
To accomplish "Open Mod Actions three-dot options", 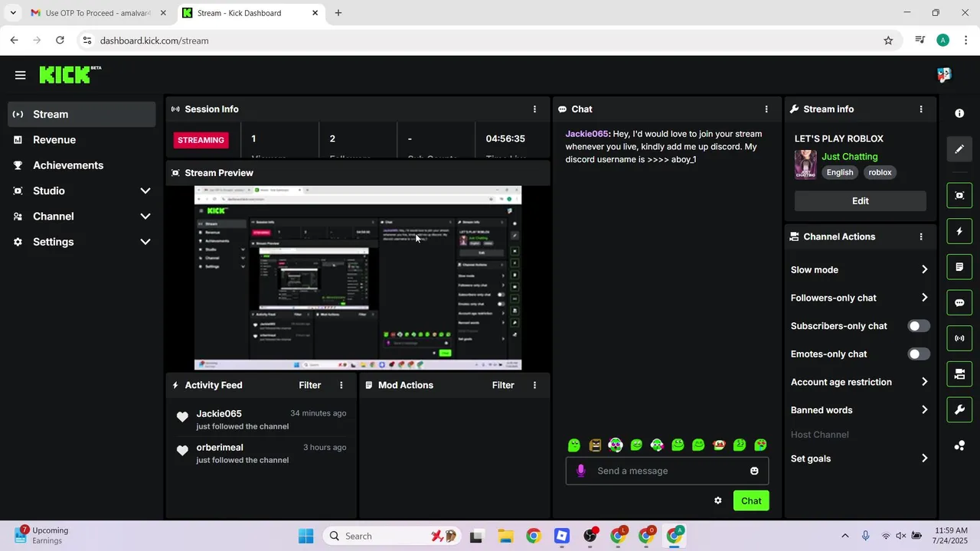I will click(x=534, y=386).
